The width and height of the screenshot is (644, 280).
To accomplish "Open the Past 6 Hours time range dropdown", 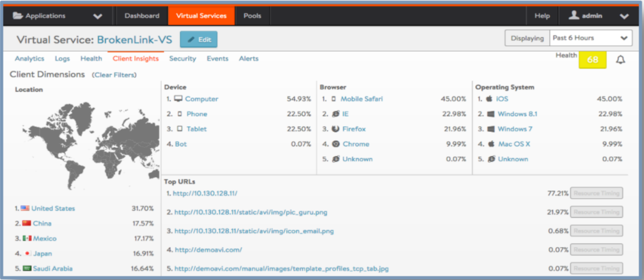I will click(590, 38).
